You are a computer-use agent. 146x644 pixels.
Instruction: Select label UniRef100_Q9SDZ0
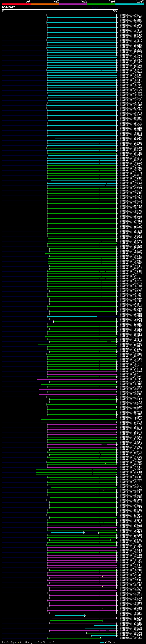point(131,90)
